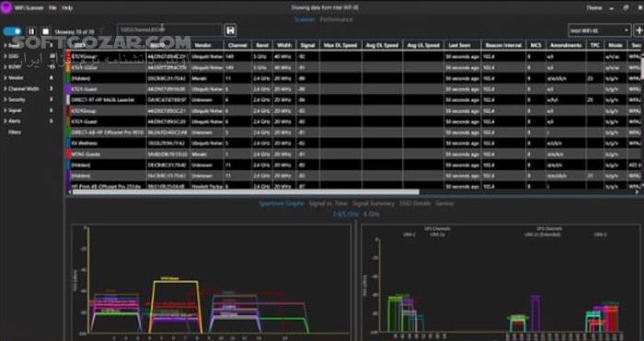
Task: Open the Intel Wi-Fi adapter dropdown
Action: click(x=600, y=30)
